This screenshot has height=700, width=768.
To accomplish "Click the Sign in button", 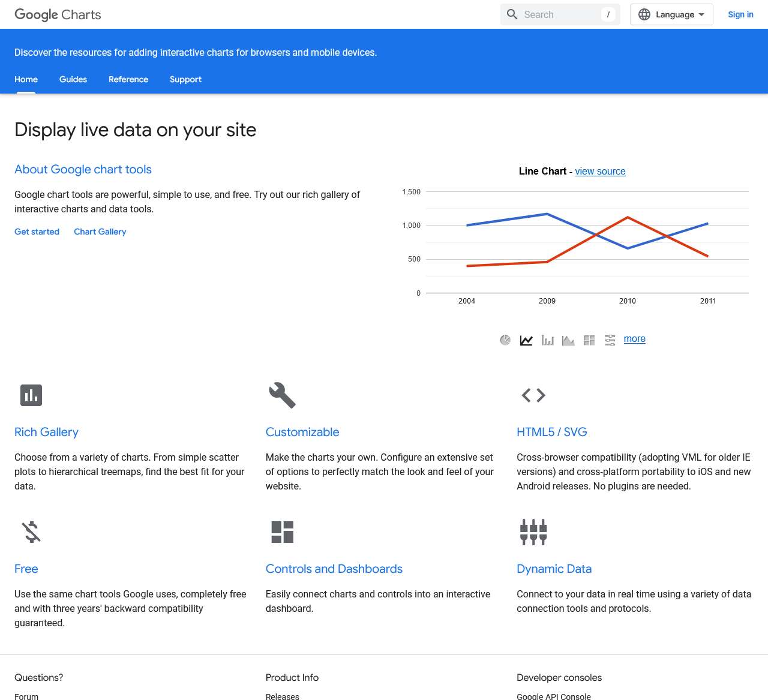I will coord(740,14).
